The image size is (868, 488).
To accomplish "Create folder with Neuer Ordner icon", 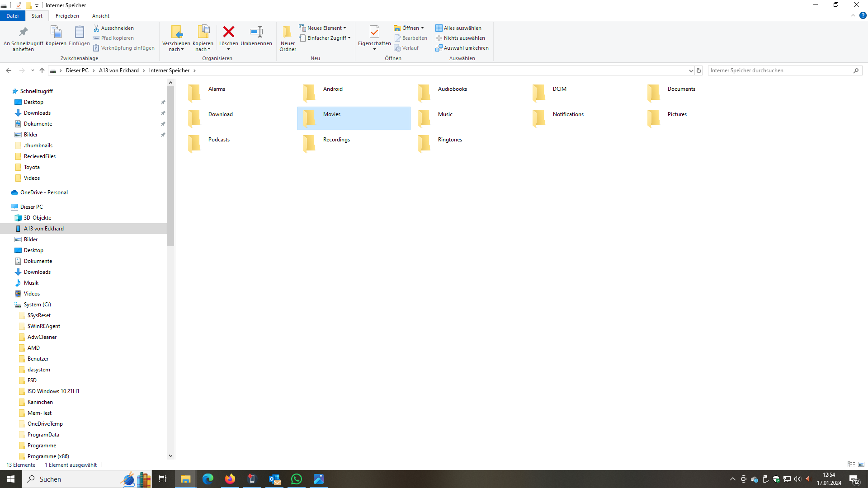I will click(x=288, y=33).
